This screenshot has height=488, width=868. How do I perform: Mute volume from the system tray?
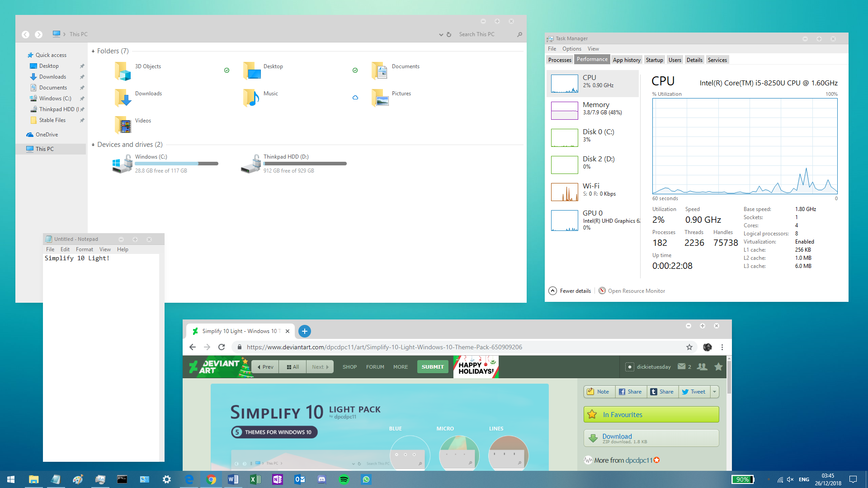[x=790, y=479]
